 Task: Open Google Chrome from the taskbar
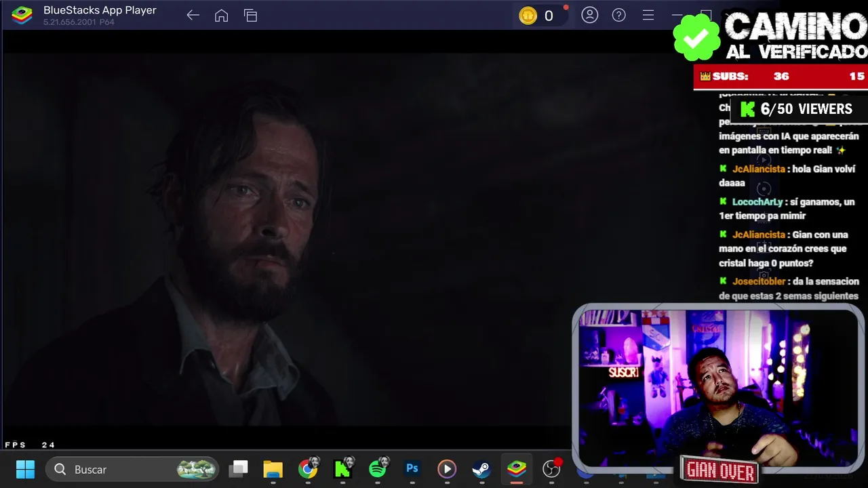coord(308,469)
